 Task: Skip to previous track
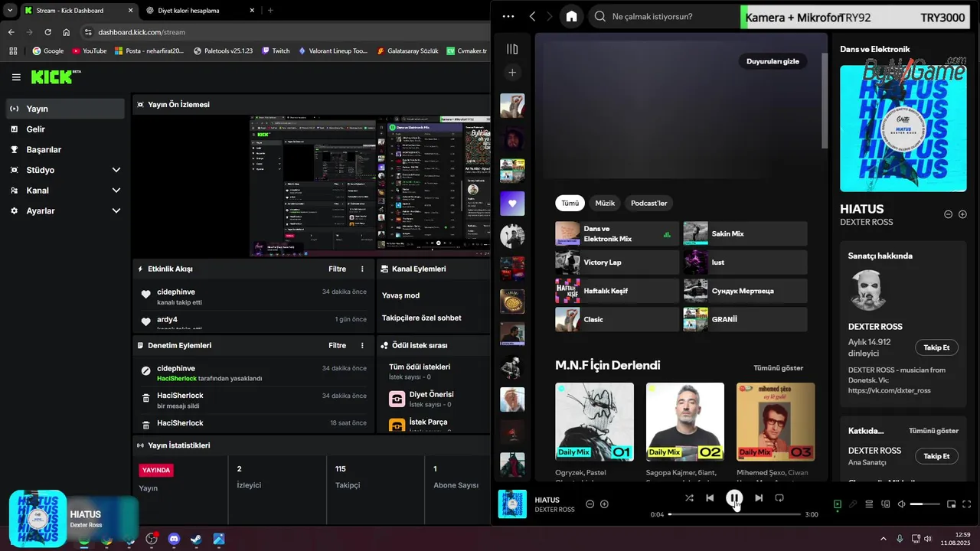click(710, 498)
